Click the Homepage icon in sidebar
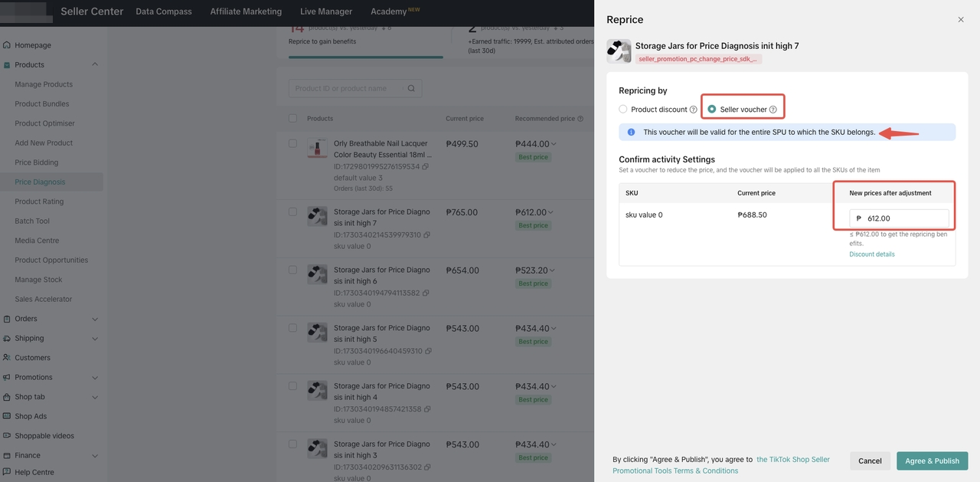The image size is (980, 482). (x=7, y=45)
